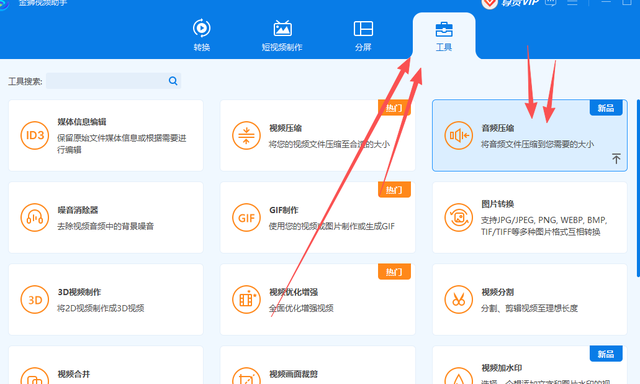640x384 pixels.
Task: Click the feedback message icon in title bar
Action: [x=551, y=2]
